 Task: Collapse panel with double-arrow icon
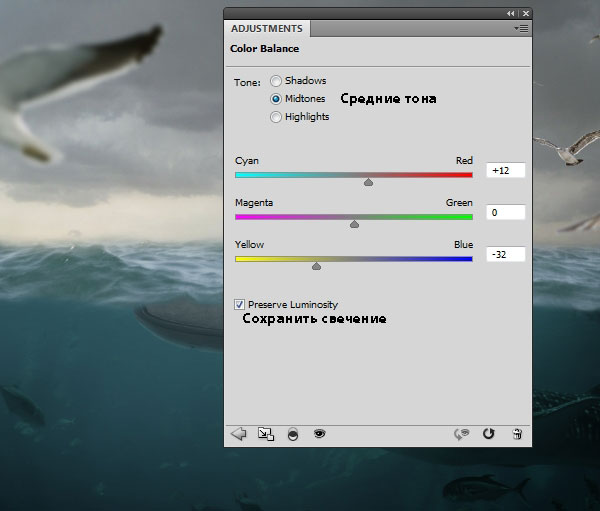[511, 13]
